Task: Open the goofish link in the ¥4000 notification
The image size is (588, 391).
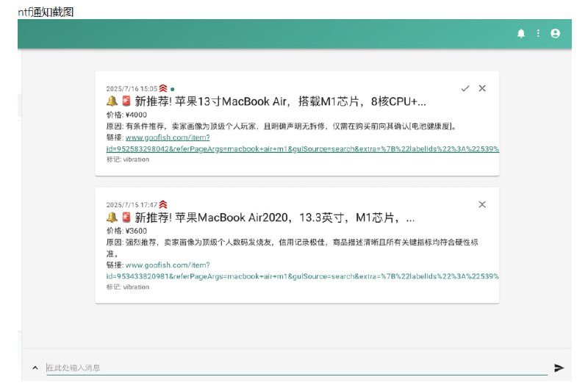Action: point(303,143)
